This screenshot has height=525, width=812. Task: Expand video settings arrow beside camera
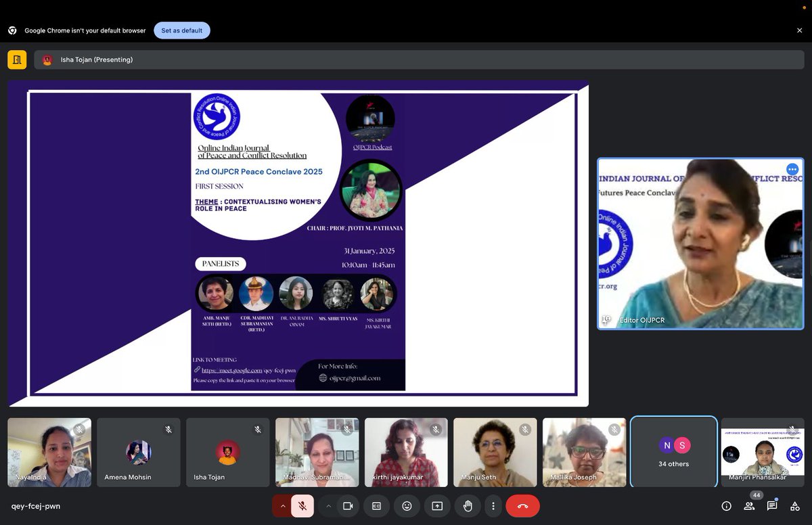click(328, 506)
